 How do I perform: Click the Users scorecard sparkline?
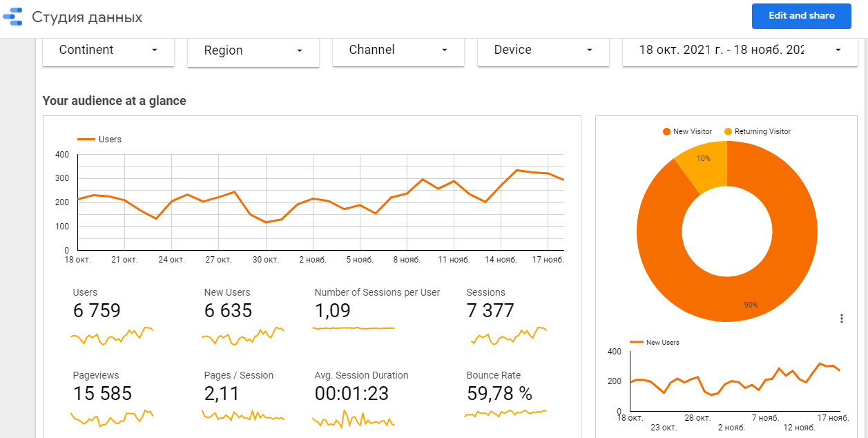(x=111, y=336)
